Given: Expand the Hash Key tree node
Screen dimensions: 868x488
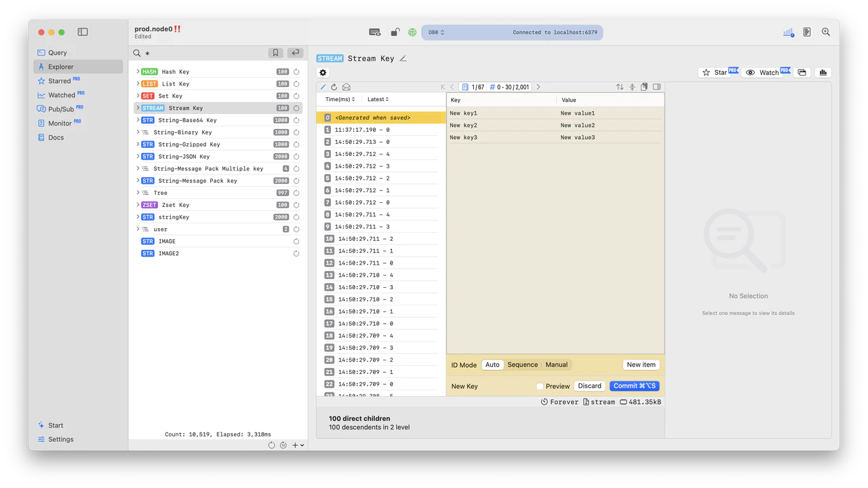Looking at the screenshot, I should tap(138, 71).
